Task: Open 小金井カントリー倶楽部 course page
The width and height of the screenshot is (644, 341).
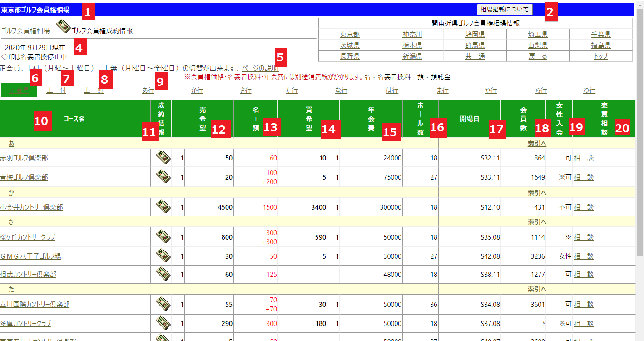Action: [31, 207]
